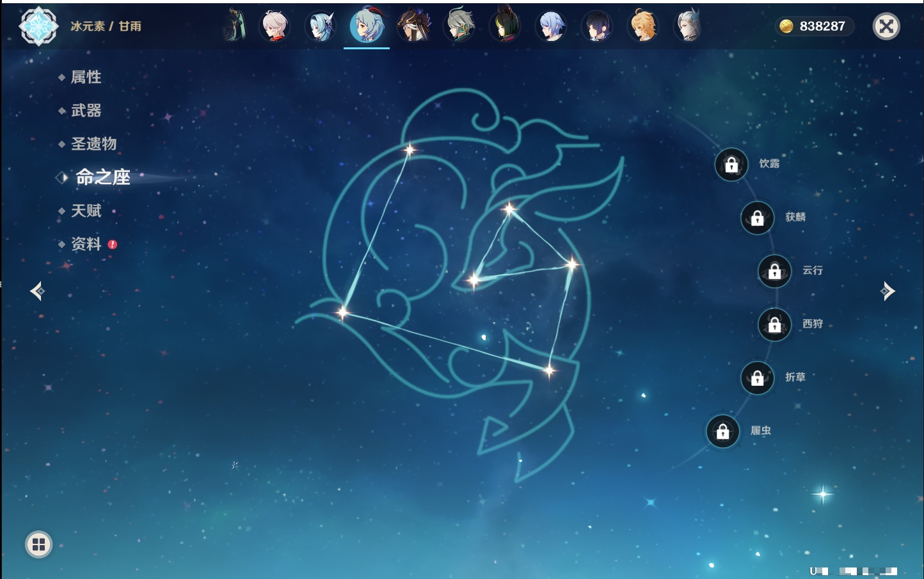Click the 西狩 constellation lock icon
The image size is (924, 579).
point(774,325)
